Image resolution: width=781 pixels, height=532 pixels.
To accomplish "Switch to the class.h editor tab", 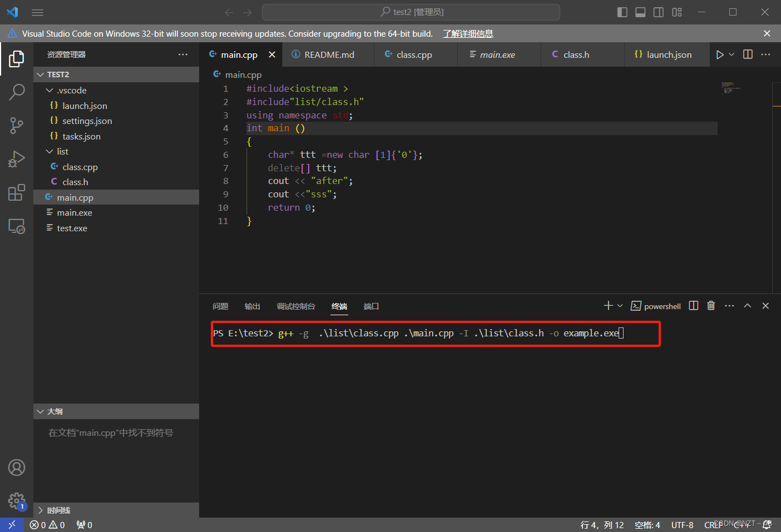I will tap(582, 54).
